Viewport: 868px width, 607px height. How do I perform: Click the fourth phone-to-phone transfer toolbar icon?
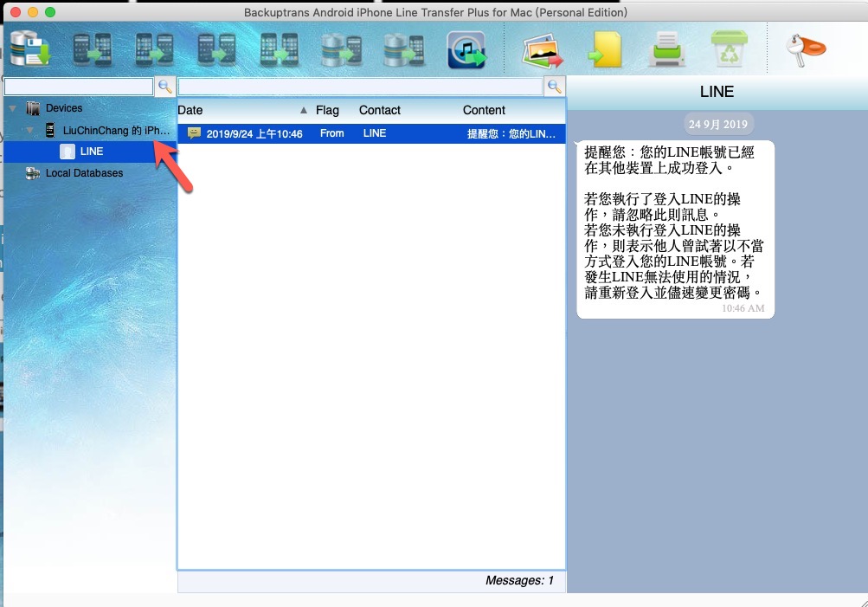[279, 50]
